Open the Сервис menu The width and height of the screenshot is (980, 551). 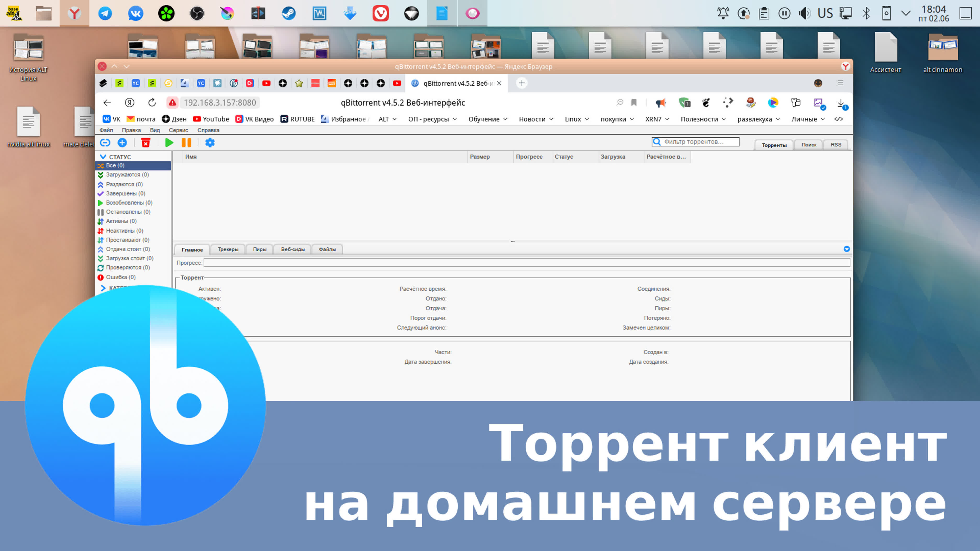pyautogui.click(x=178, y=130)
